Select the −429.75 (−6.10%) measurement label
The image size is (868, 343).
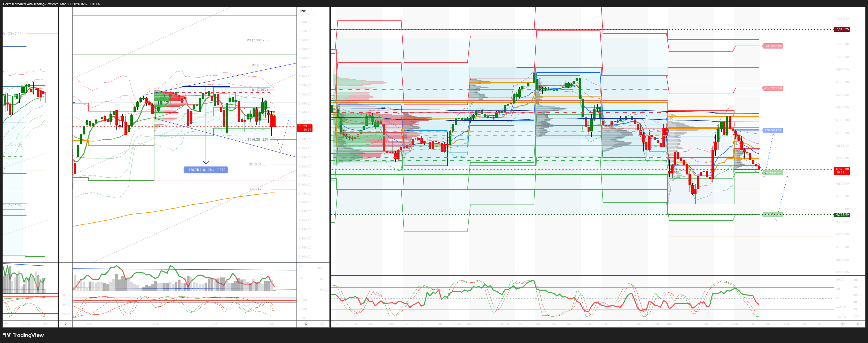point(206,170)
